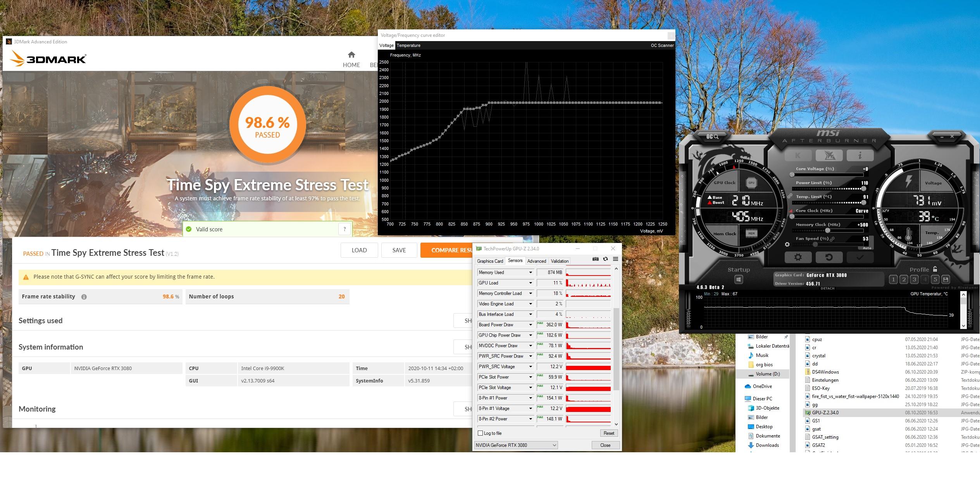The width and height of the screenshot is (980, 479).
Task: Select Afterburner profile slot 3
Action: pyautogui.click(x=914, y=279)
